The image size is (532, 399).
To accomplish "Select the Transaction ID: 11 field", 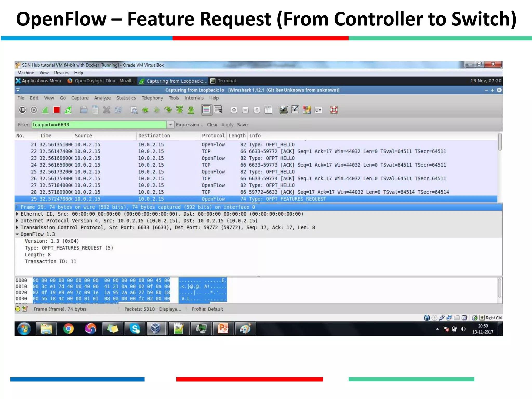I will (50, 261).
